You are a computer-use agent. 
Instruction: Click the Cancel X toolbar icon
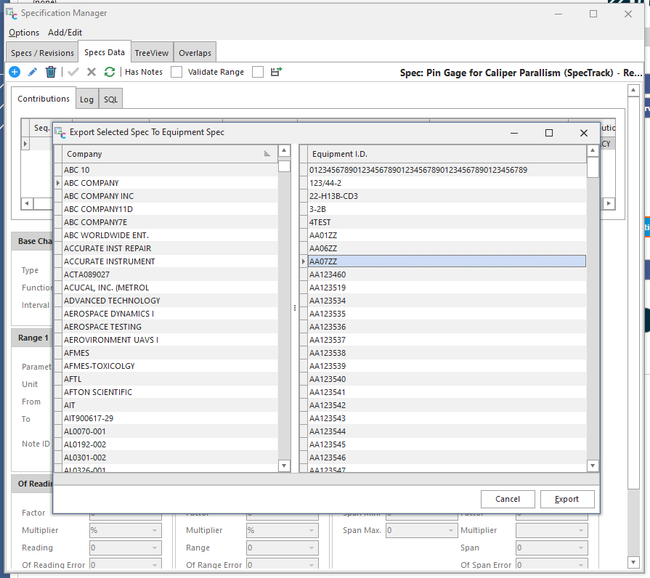(91, 72)
